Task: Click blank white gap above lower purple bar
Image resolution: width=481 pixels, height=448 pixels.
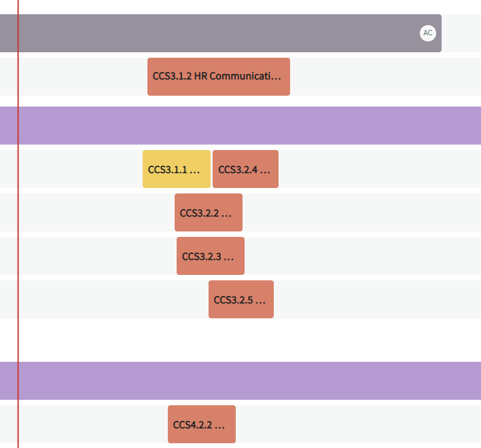Action: pyautogui.click(x=240, y=340)
